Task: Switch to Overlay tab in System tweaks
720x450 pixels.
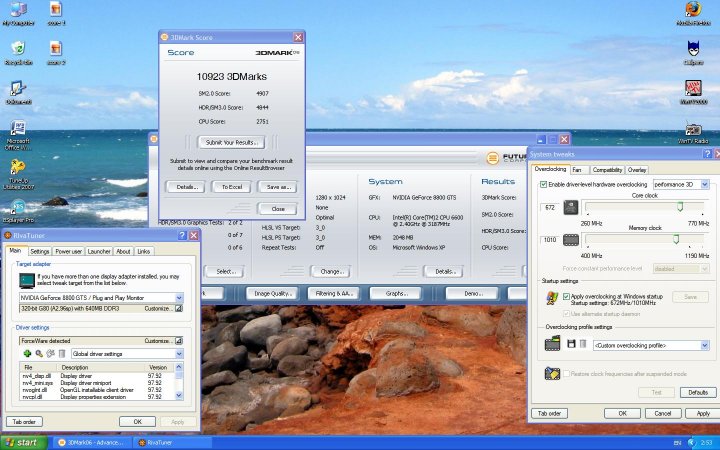Action: pos(637,170)
